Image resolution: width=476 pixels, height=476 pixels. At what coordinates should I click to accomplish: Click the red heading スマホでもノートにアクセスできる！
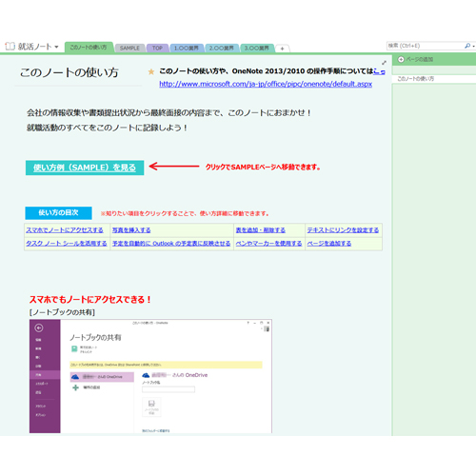(x=90, y=299)
